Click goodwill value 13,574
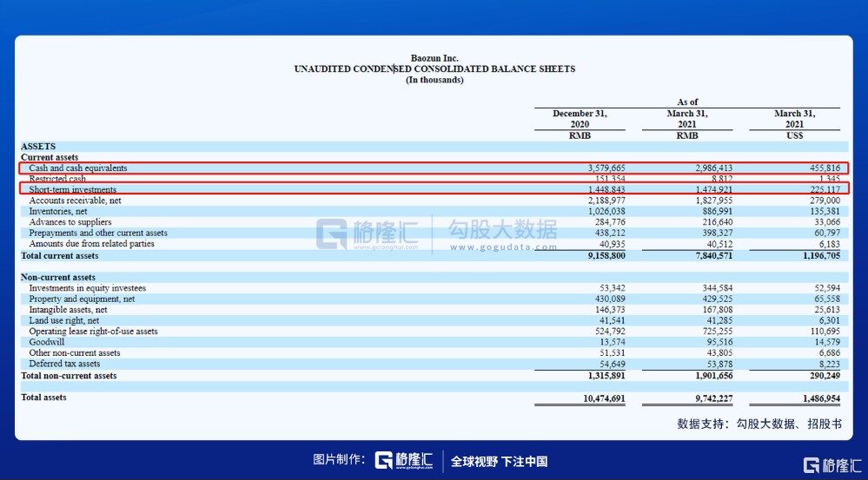This screenshot has width=868, height=480. [612, 342]
